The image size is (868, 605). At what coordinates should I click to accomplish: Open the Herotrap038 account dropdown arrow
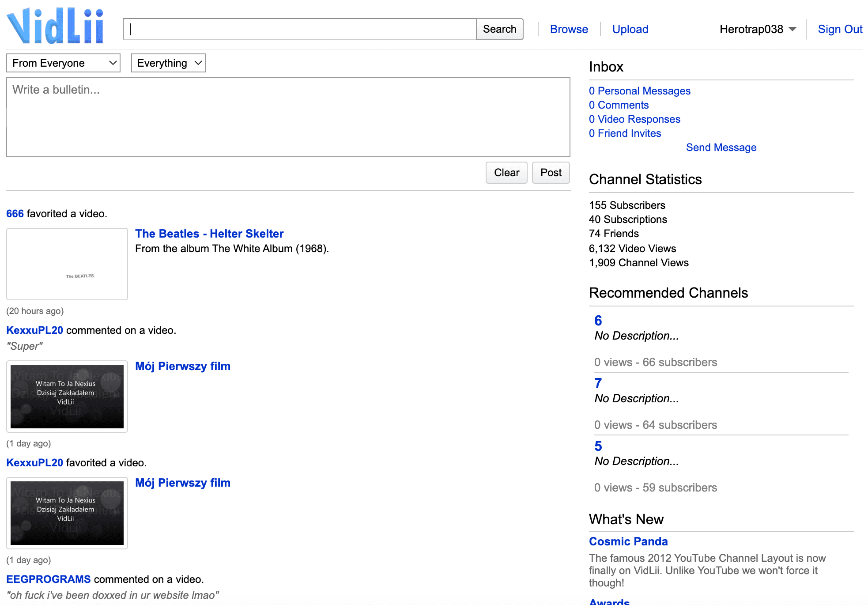[x=793, y=29]
